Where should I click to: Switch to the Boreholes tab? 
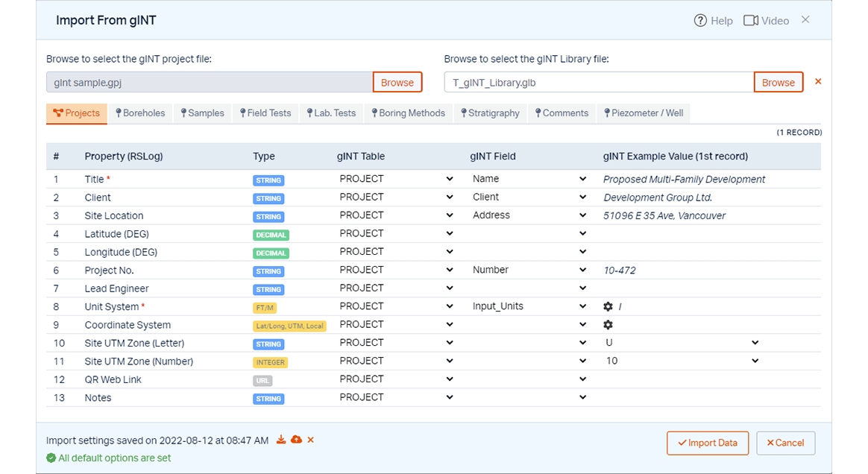point(140,113)
